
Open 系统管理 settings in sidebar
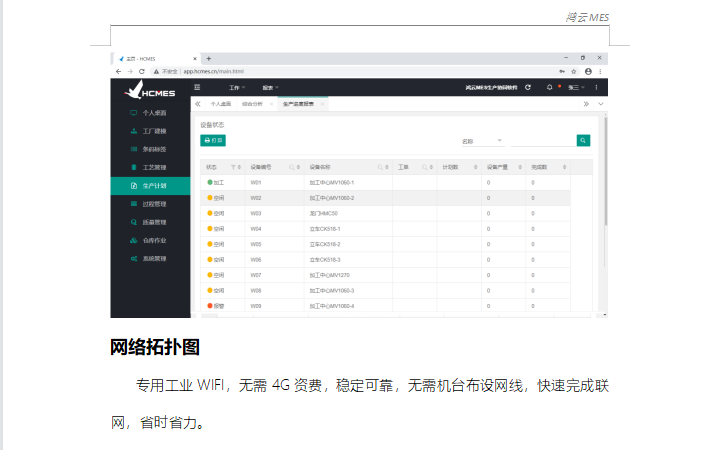click(153, 258)
